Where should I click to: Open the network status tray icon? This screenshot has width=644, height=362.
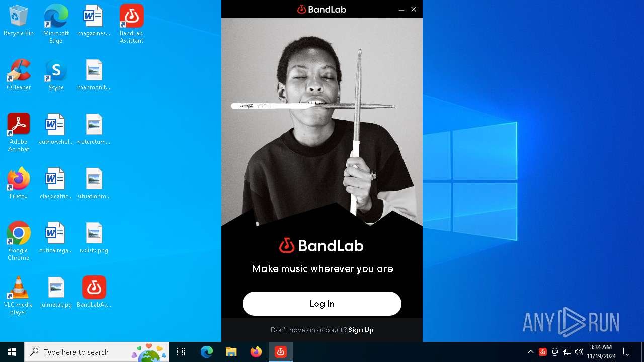(x=567, y=352)
